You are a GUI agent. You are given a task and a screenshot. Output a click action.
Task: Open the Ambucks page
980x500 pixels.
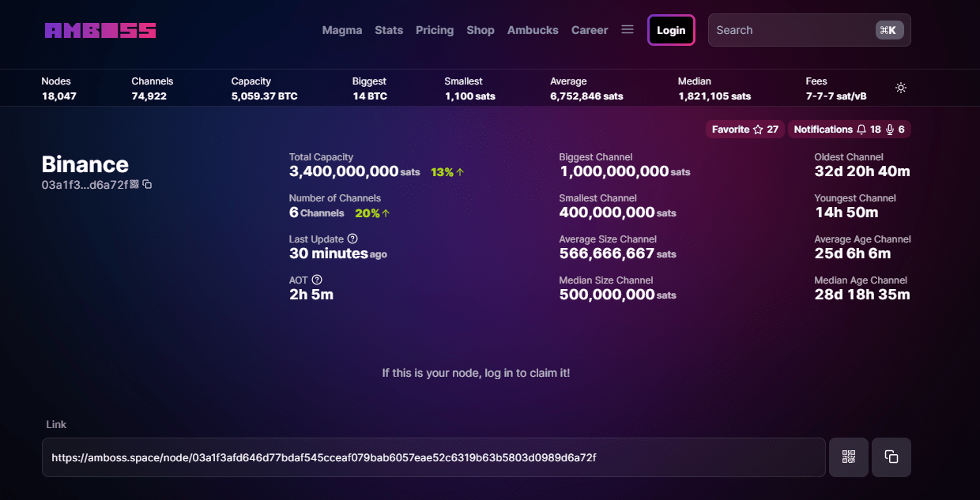pyautogui.click(x=533, y=30)
